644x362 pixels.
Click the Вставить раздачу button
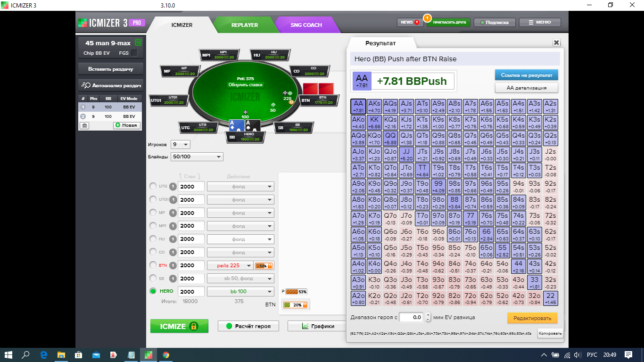(111, 69)
